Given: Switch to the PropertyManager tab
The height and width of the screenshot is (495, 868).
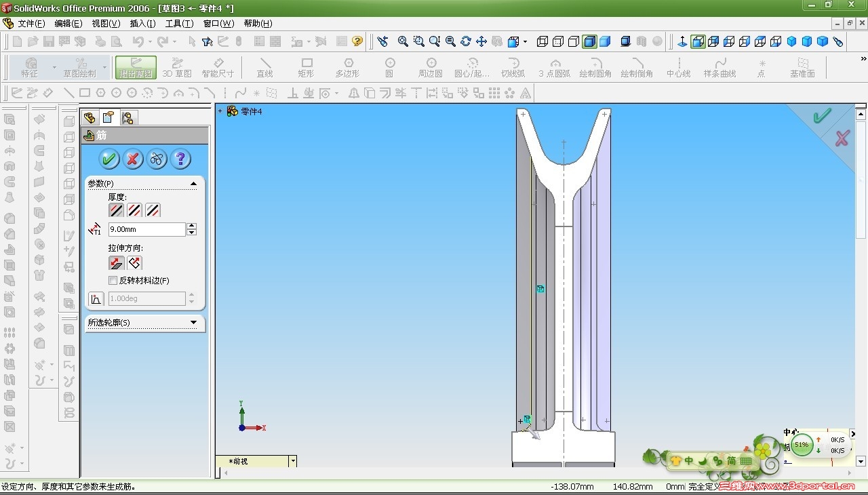Looking at the screenshot, I should click(108, 117).
